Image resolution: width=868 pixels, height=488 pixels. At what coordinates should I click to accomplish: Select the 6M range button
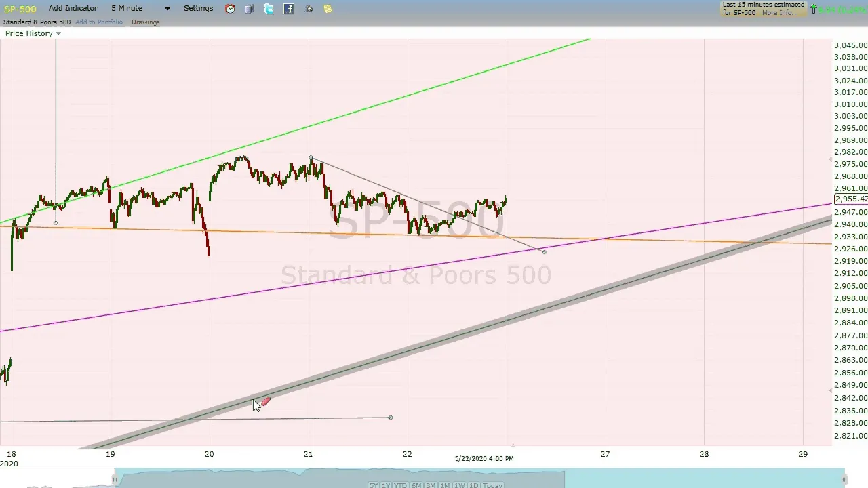(x=416, y=485)
